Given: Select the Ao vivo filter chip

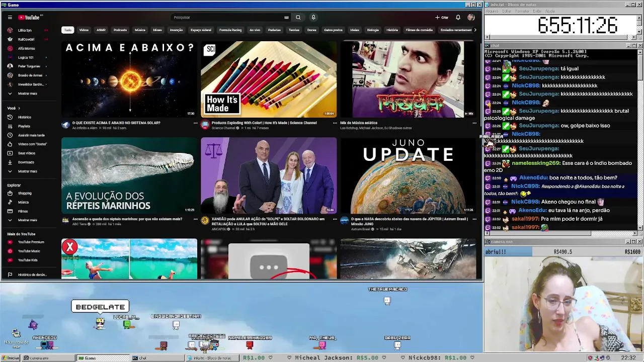Looking at the screenshot, I should [255, 30].
